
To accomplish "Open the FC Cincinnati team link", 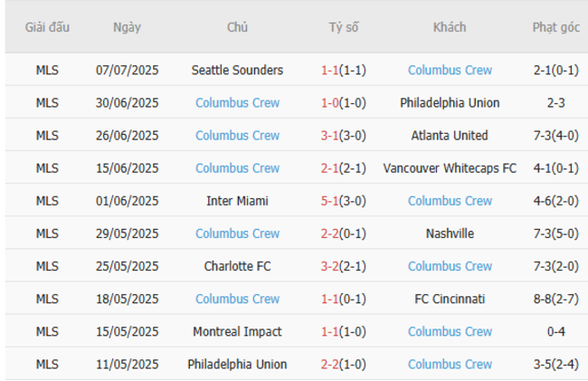I will coord(450,299).
